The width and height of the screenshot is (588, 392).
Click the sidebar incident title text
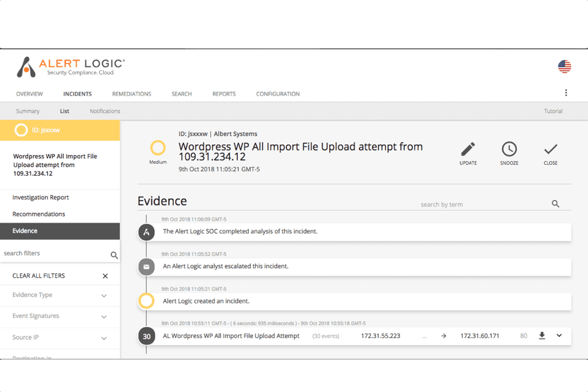coord(55,165)
